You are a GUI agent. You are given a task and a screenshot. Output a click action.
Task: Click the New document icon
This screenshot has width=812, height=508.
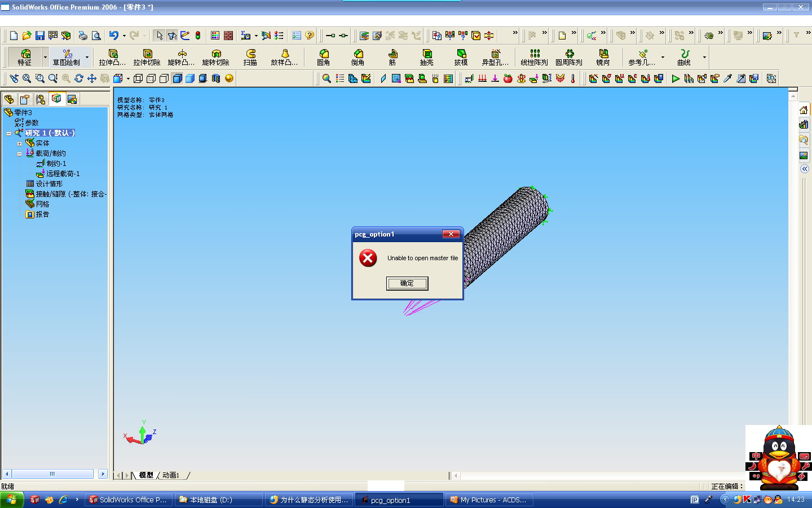pyautogui.click(x=14, y=36)
